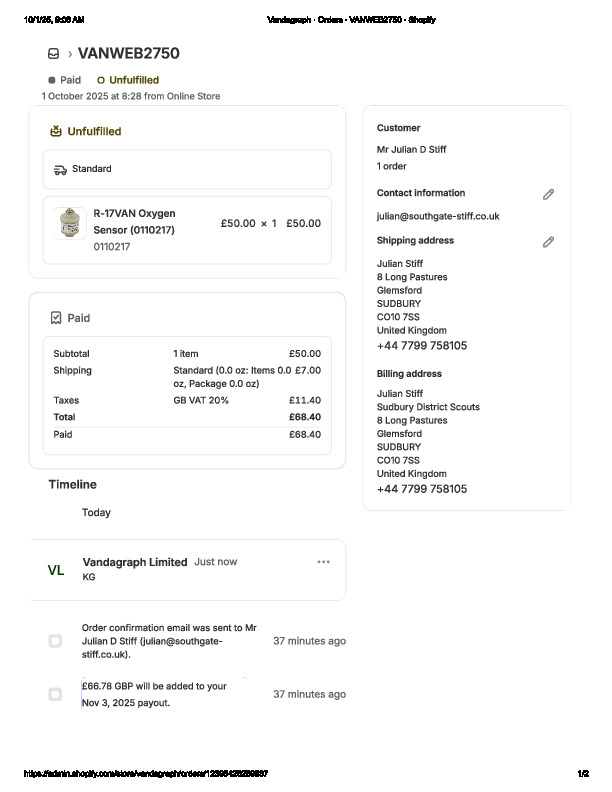Open customer Mr Julian D Stiff profile

[411, 149]
